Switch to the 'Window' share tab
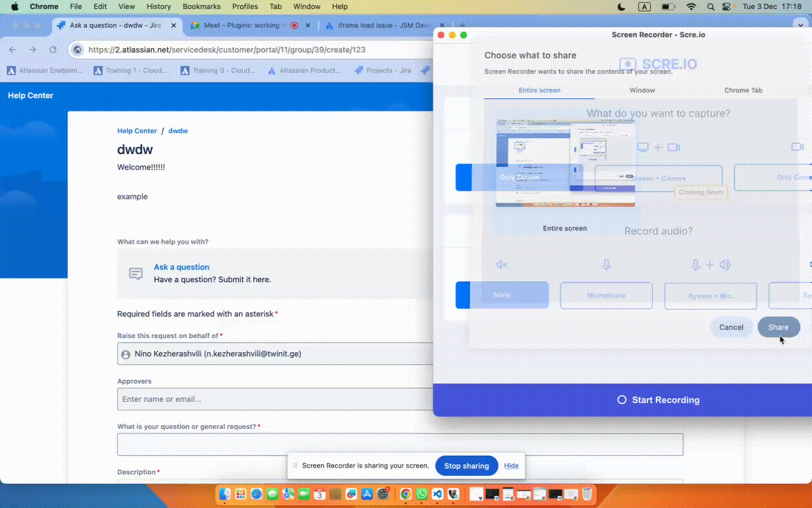Screen dimensions: 812x508 click(x=642, y=90)
